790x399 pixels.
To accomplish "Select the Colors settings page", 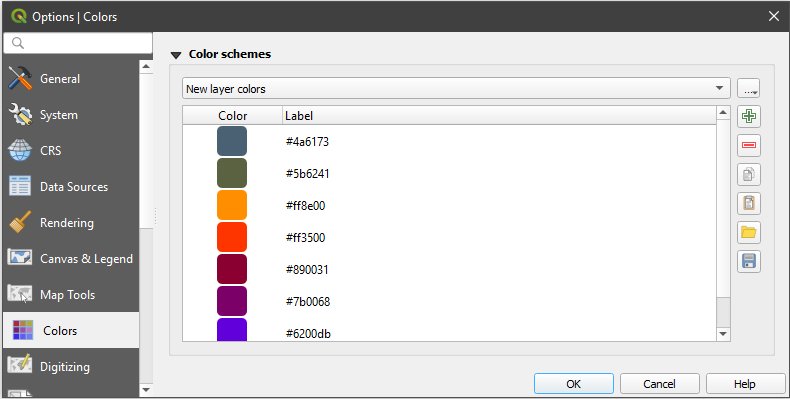I will point(71,330).
